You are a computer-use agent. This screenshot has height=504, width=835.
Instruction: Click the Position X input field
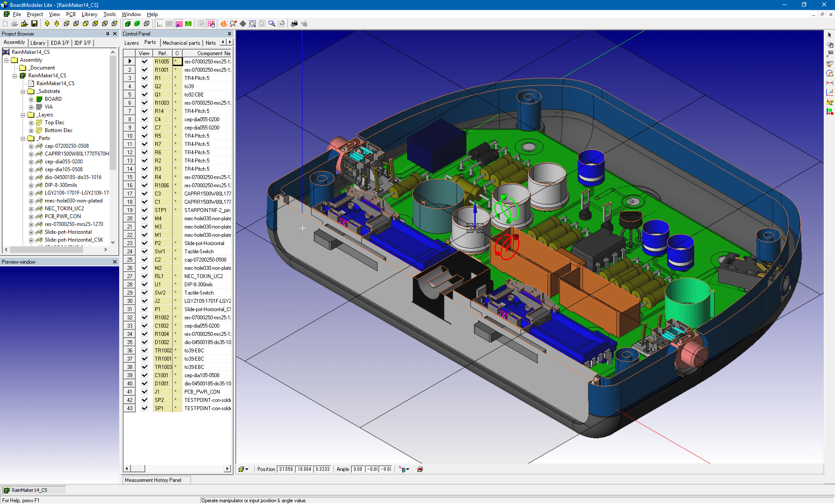click(286, 469)
